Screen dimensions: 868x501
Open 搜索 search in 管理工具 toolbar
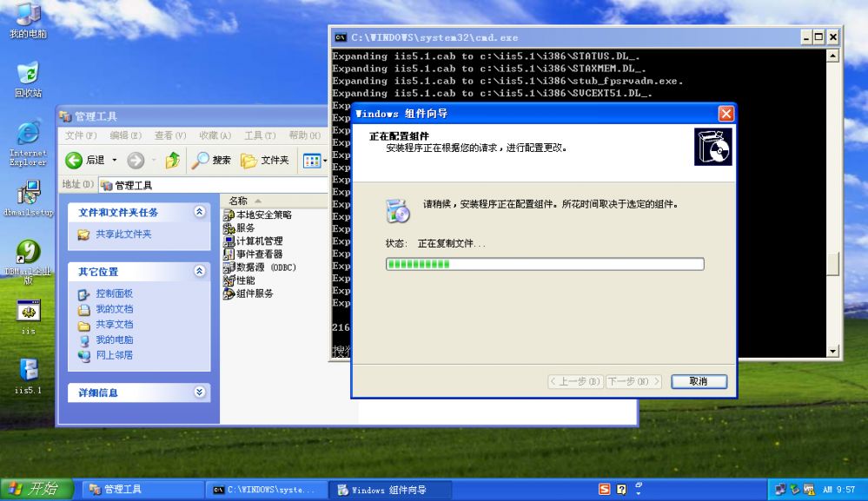(x=211, y=160)
